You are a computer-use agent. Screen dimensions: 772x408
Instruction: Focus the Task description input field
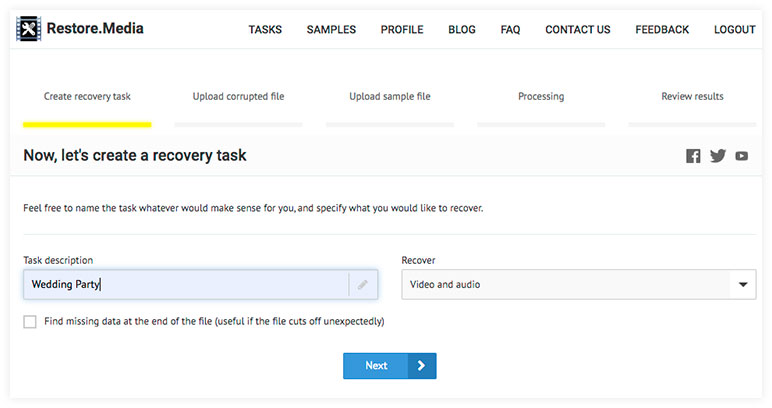click(200, 284)
